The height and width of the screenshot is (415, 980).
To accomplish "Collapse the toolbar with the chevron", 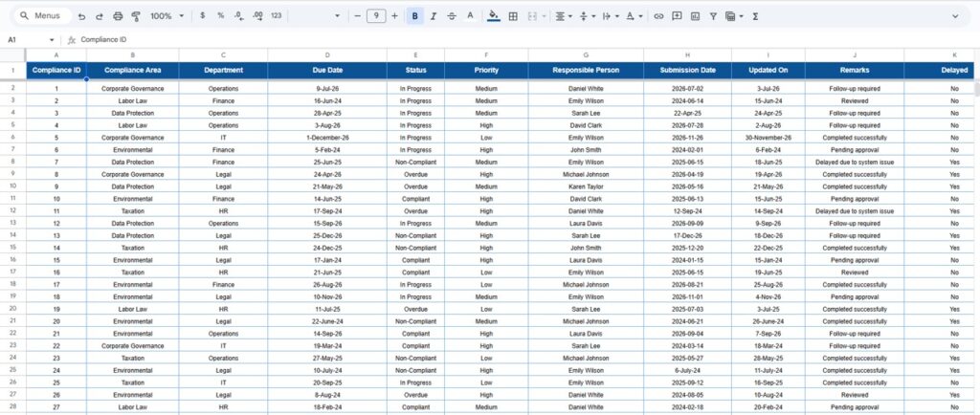I will click(x=955, y=16).
